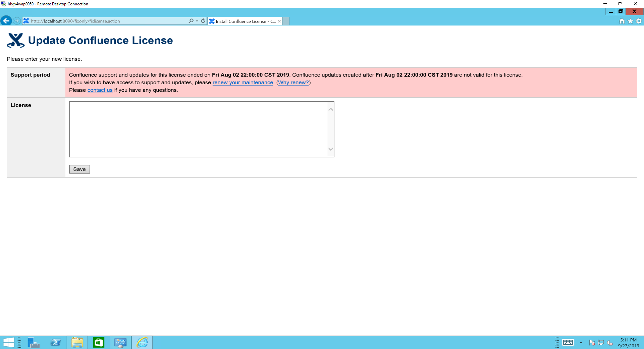Open the clock showing 5:11 PM

point(629,343)
